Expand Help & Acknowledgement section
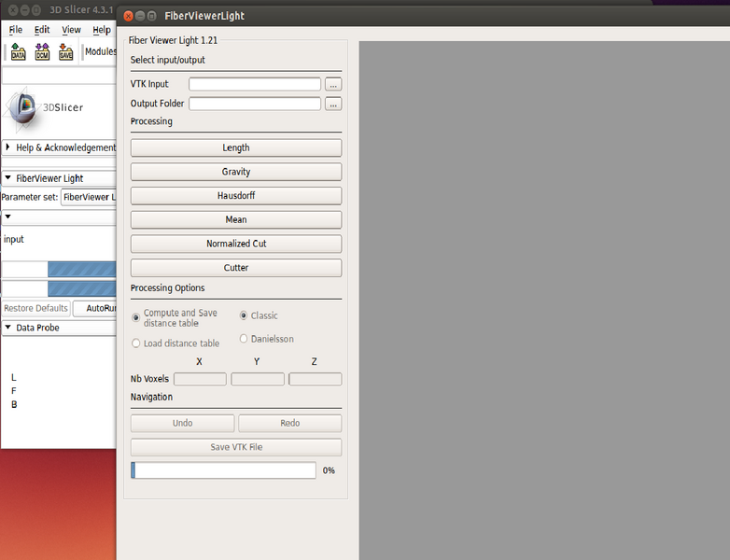Image resolution: width=730 pixels, height=560 pixels. [x=8, y=147]
